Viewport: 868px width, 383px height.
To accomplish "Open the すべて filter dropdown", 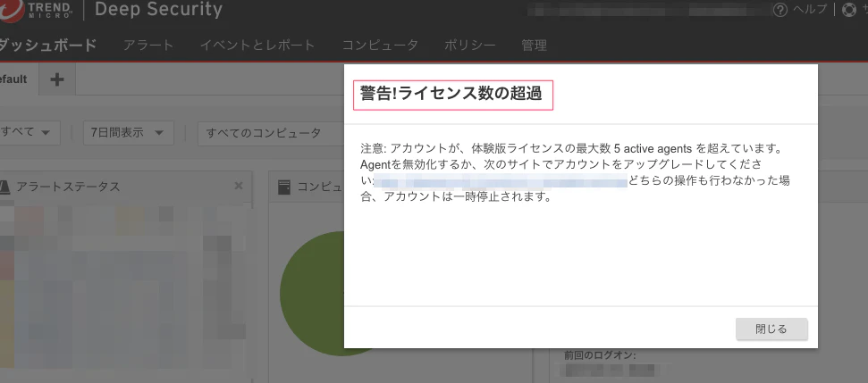I will click(28, 133).
